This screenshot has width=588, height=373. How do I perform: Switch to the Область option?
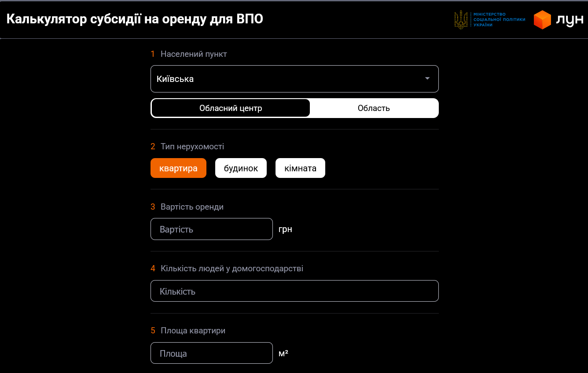[374, 108]
